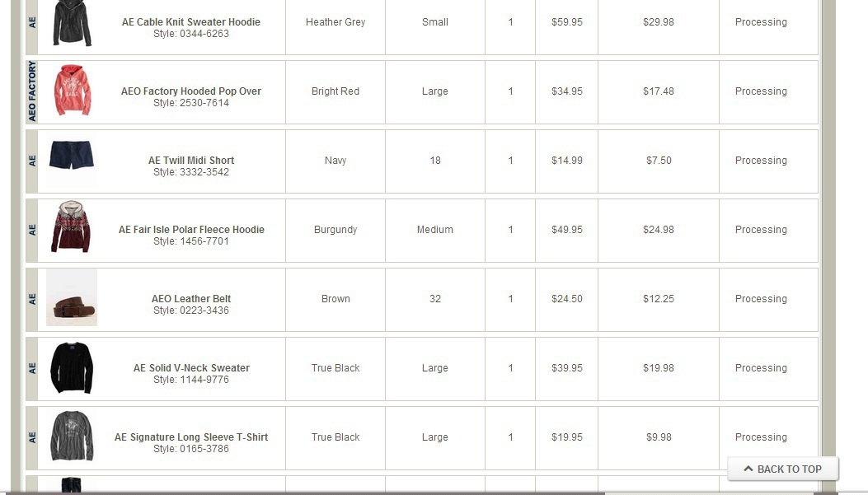Click AE Solid V-Neck Sweater title

[x=191, y=368]
